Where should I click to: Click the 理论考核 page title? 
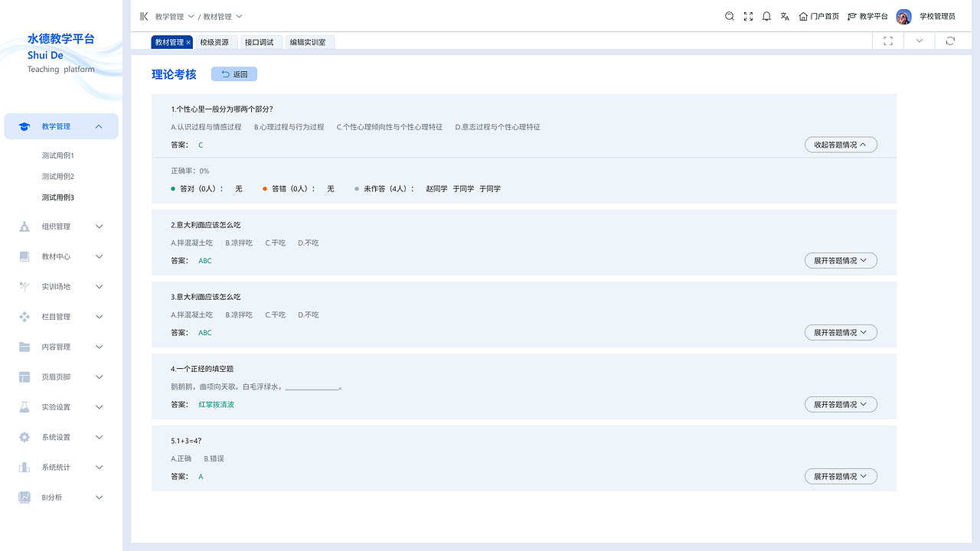pyautogui.click(x=174, y=74)
